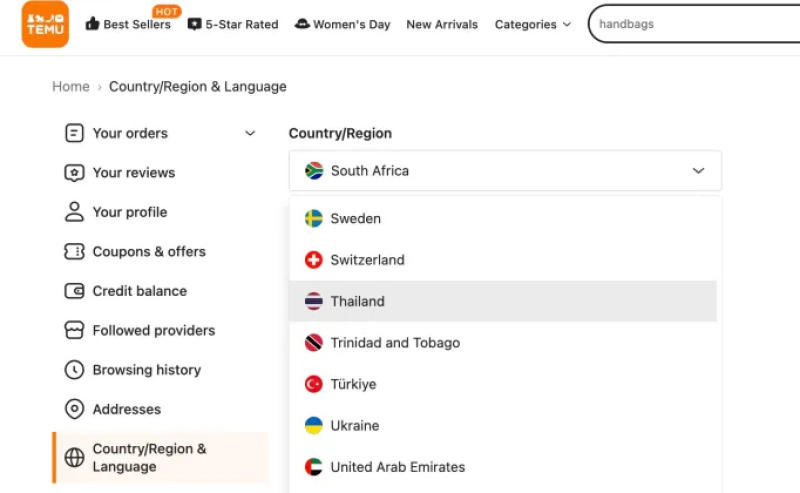Go to 5-Star Rated products
800x493 pixels.
233,24
